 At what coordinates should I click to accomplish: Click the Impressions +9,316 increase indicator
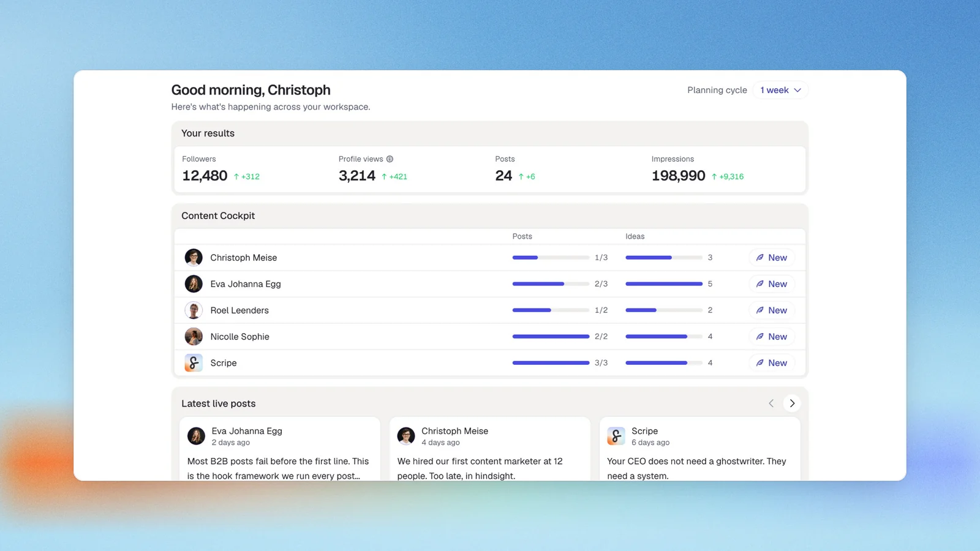(728, 176)
